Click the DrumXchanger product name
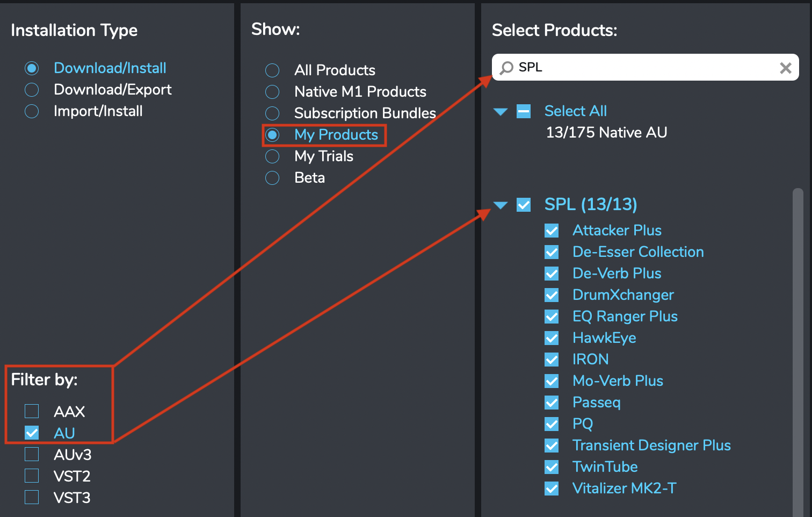This screenshot has height=517, width=812. coord(623,295)
